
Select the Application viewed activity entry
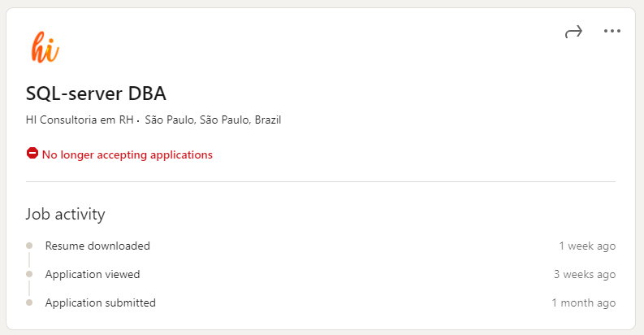(93, 274)
